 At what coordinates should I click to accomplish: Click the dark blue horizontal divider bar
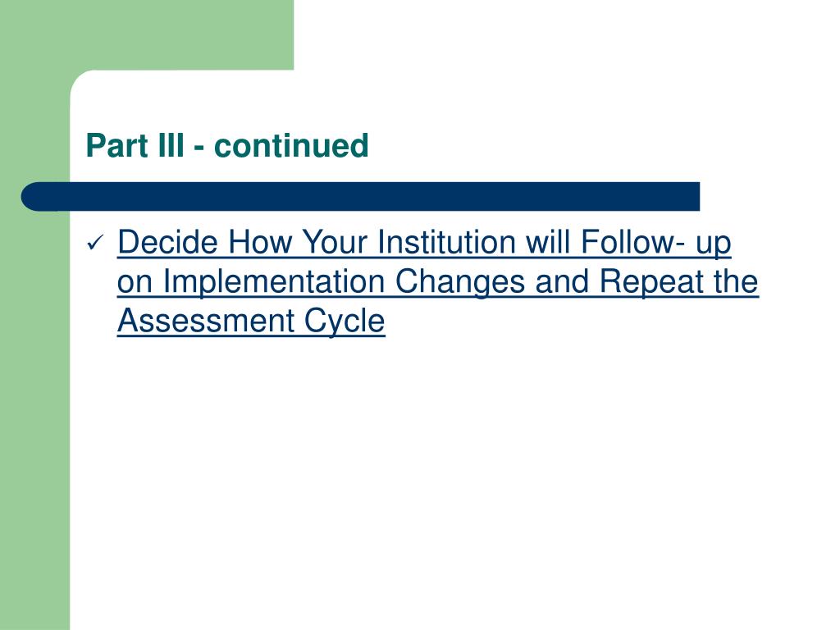[361, 197]
